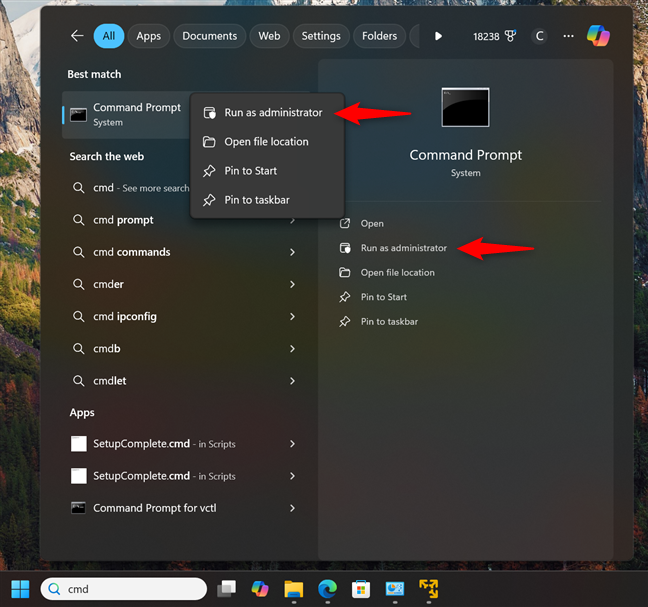Click the search magnifier icon beside 'cmdb'
Image resolution: width=648 pixels, height=607 pixels.
click(x=79, y=349)
